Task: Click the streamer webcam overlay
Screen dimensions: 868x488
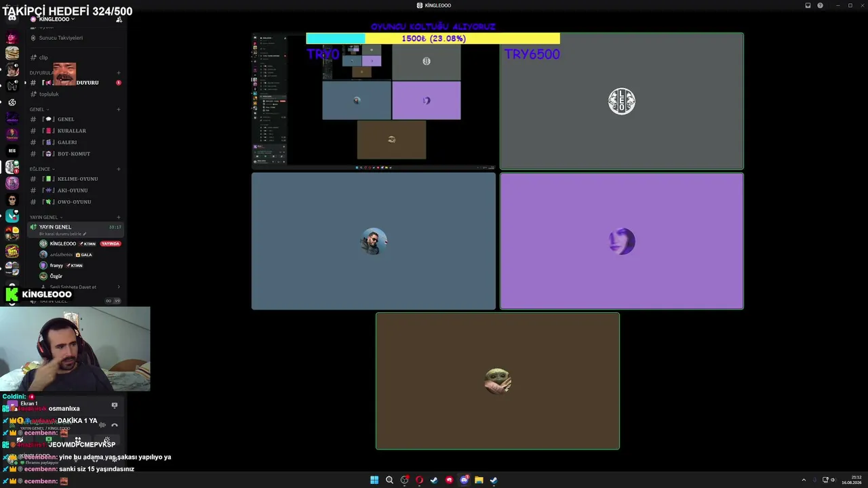Action: pos(75,349)
